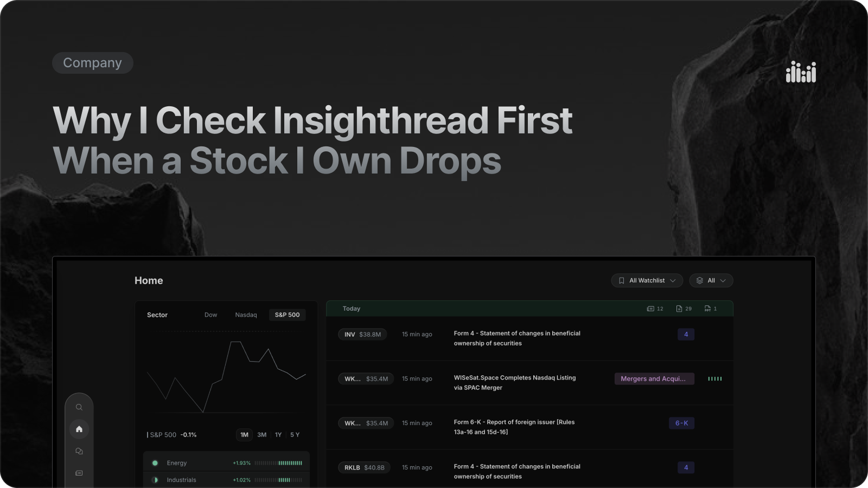Click the RKLB $40.8B ticker chip
The width and height of the screenshot is (868, 488).
[365, 467]
